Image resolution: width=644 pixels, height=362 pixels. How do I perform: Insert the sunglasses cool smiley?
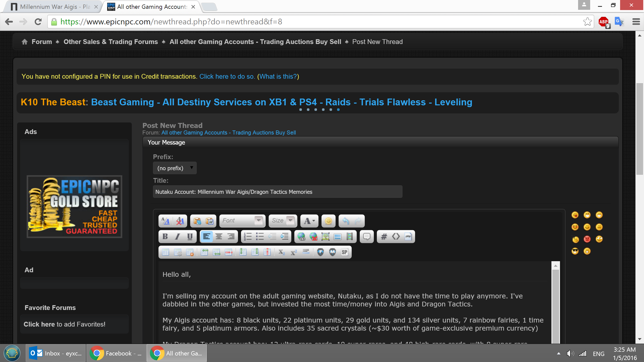click(x=575, y=251)
